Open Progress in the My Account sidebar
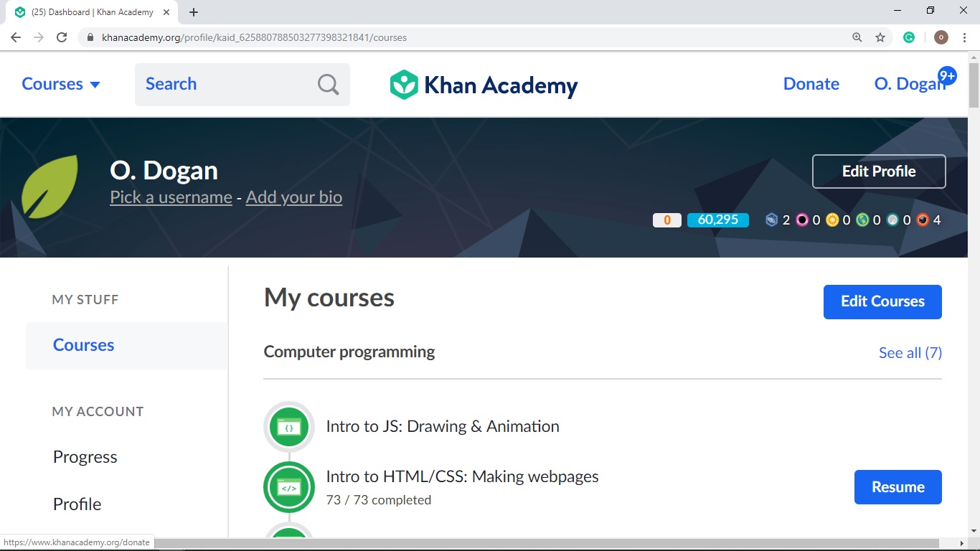This screenshot has height=551, width=980. click(x=85, y=457)
